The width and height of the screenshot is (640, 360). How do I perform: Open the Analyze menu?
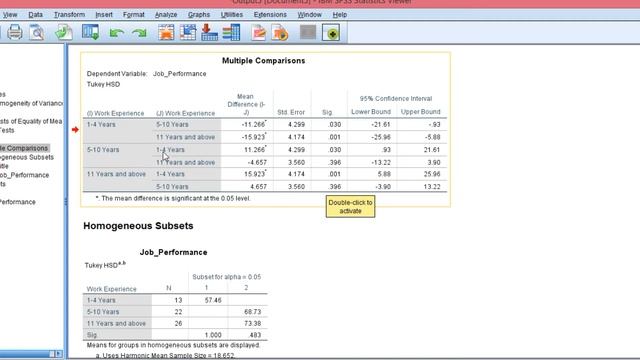click(166, 14)
